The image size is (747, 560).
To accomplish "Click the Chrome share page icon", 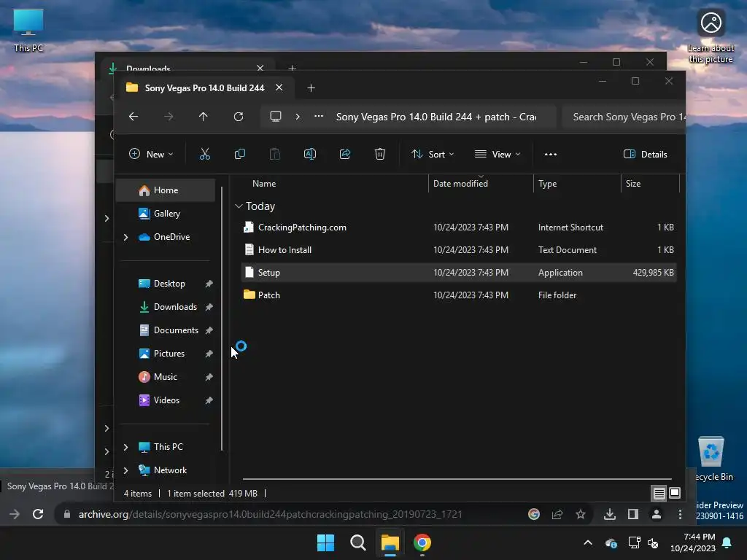I will pyautogui.click(x=557, y=514).
